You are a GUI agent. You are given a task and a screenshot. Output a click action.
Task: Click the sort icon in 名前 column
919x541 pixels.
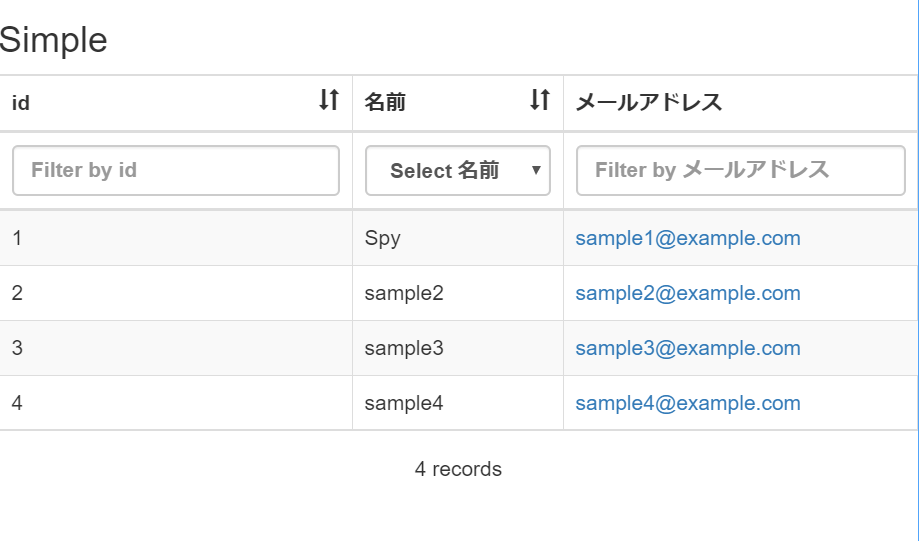pos(540,100)
